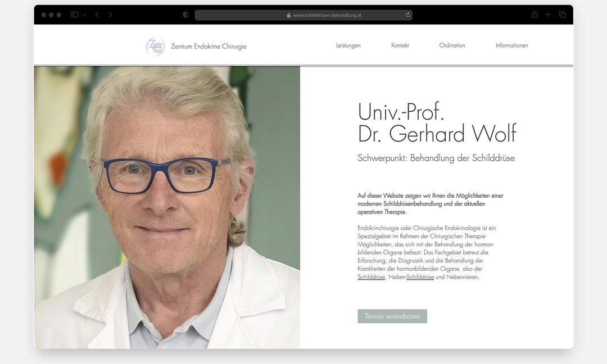Open the privacy shield icon

[186, 15]
